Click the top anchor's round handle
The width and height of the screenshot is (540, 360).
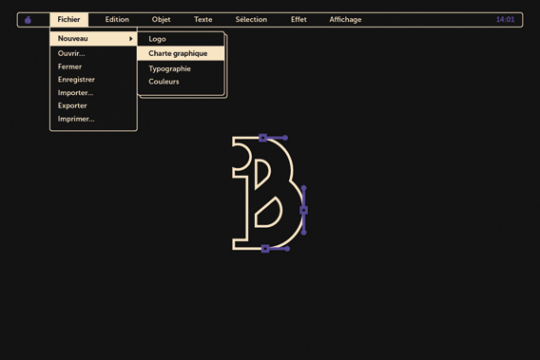[285, 138]
